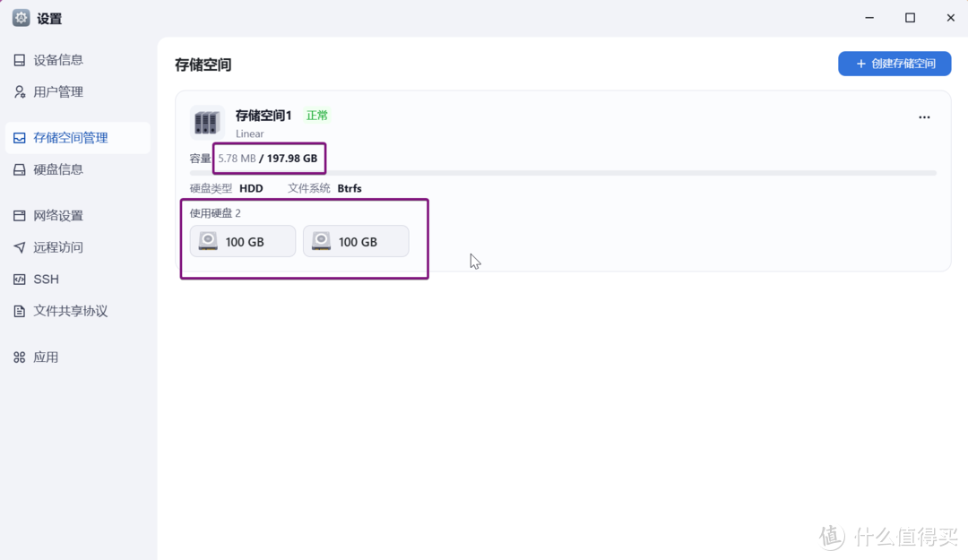Click the 远程访问 paper plane icon
Viewport: 968px width, 560px height.
(x=20, y=247)
